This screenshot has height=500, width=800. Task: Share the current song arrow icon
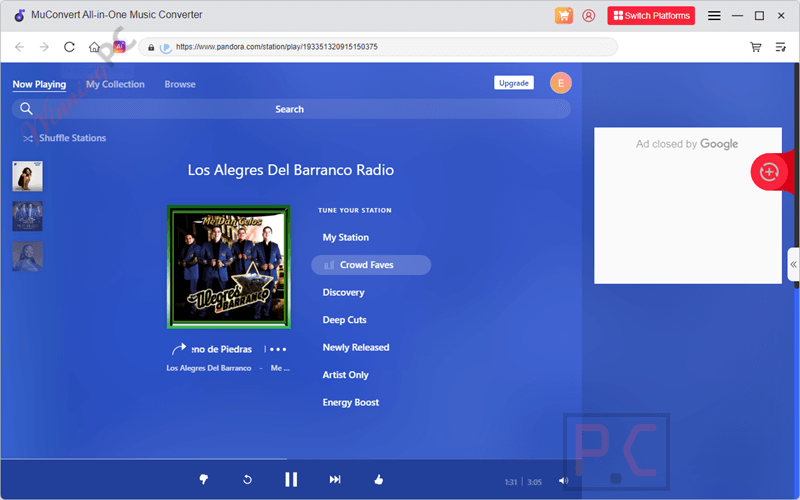(x=179, y=349)
